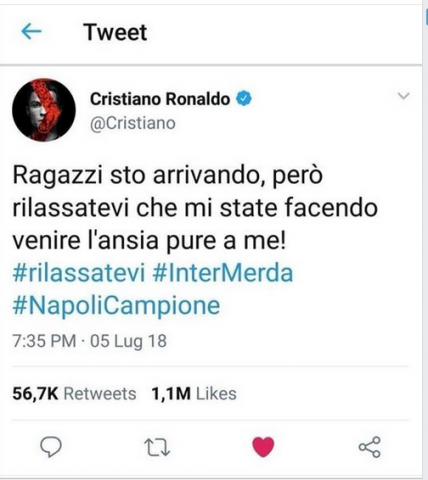Retweet using the arrows icon

[x=157, y=447]
